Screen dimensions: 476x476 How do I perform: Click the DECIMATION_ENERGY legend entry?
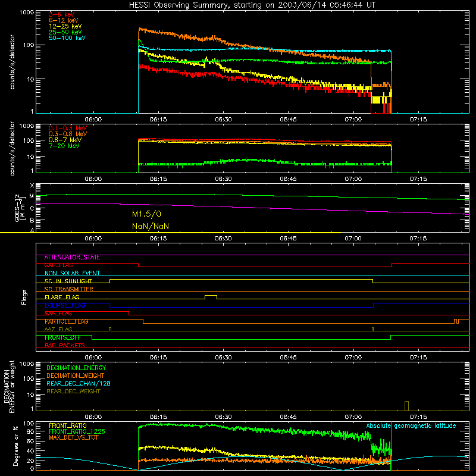[x=76, y=368]
